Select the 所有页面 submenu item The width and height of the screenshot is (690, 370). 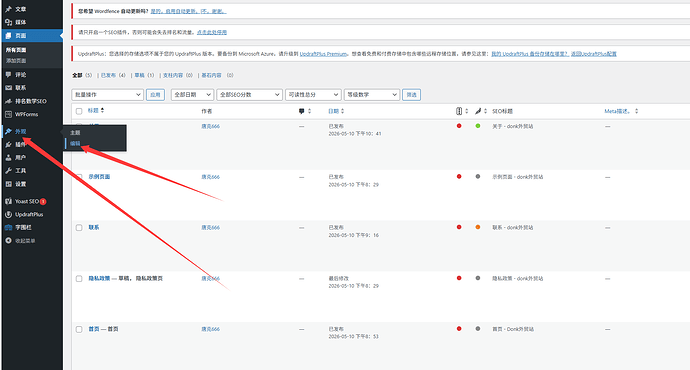point(16,50)
